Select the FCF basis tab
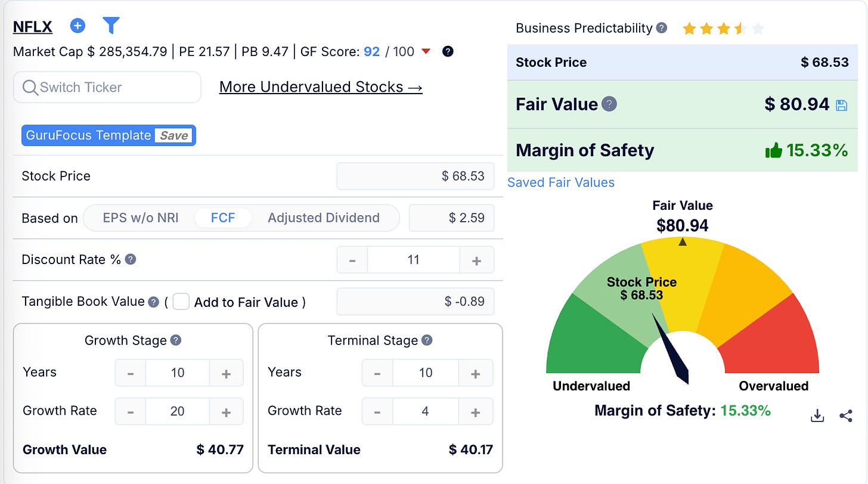 click(223, 218)
